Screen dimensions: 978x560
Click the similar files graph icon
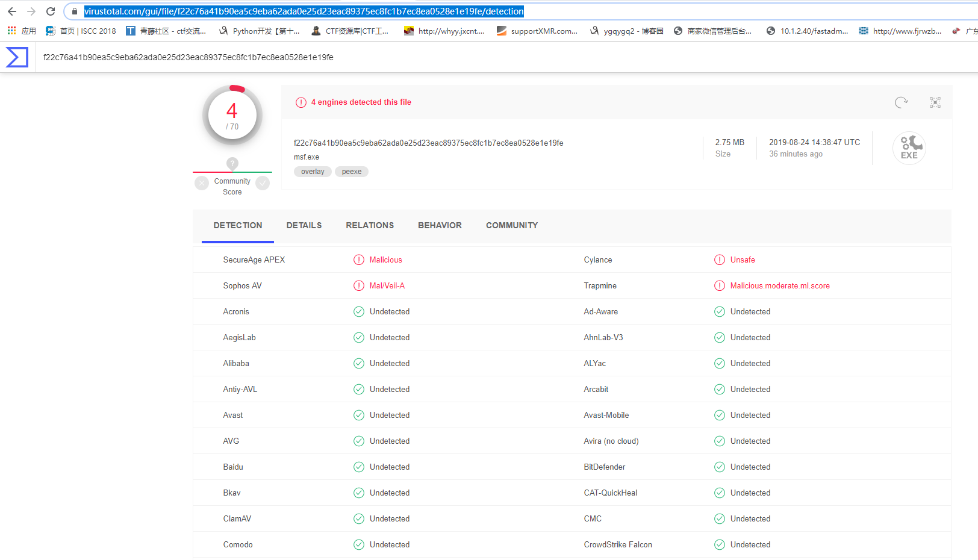pos(935,102)
